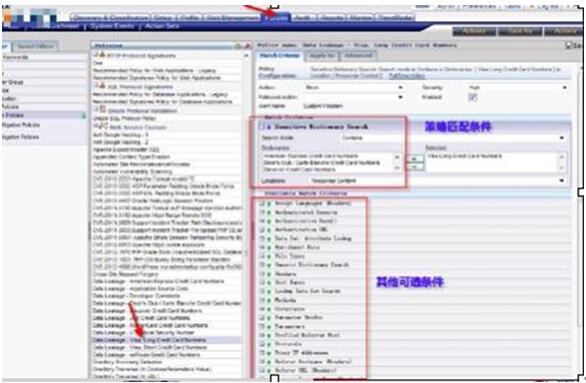586x383 pixels.
Task: Switch to the Apply To tab
Action: 322,56
